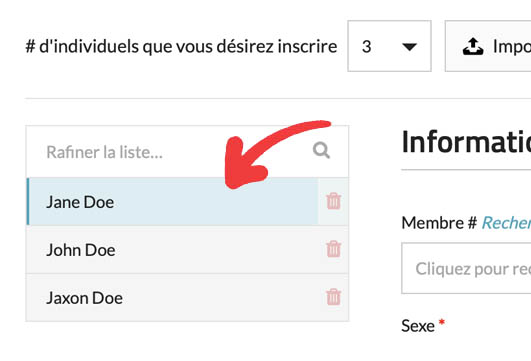Viewport: 531px width, 361px height.
Task: Delete Jane Doe with trash icon
Action: (333, 201)
